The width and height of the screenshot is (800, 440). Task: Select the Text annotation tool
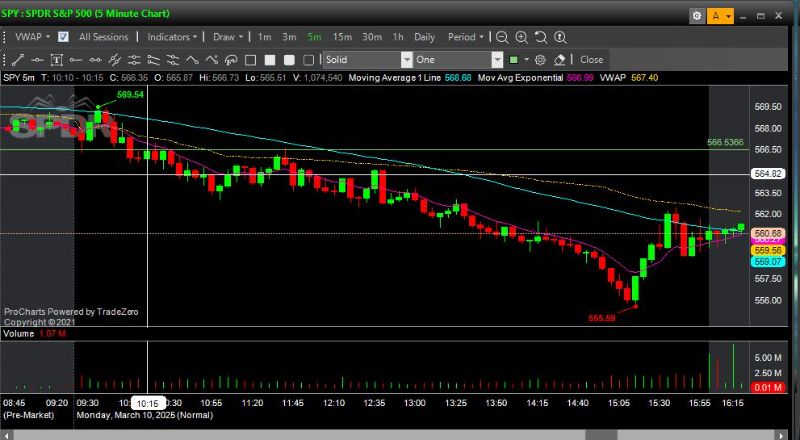pos(57,60)
